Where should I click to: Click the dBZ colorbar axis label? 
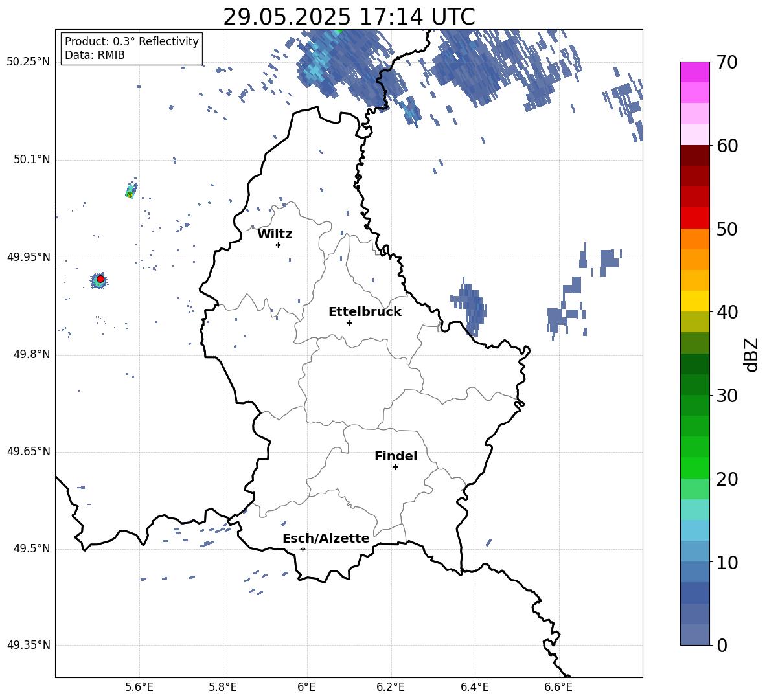point(751,354)
